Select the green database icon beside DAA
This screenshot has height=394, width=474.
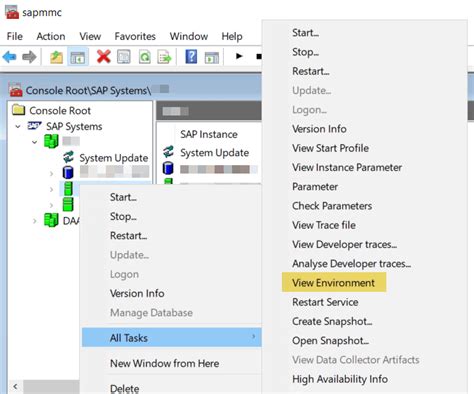(51, 220)
